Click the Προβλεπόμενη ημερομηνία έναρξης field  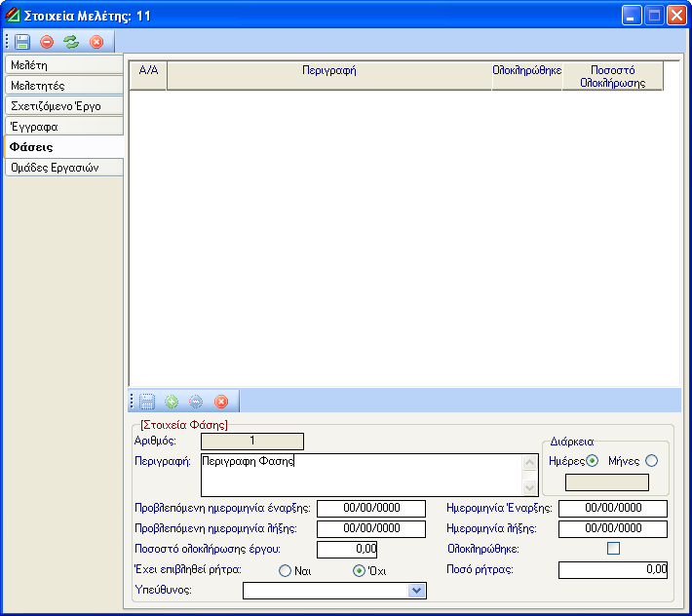point(371,509)
